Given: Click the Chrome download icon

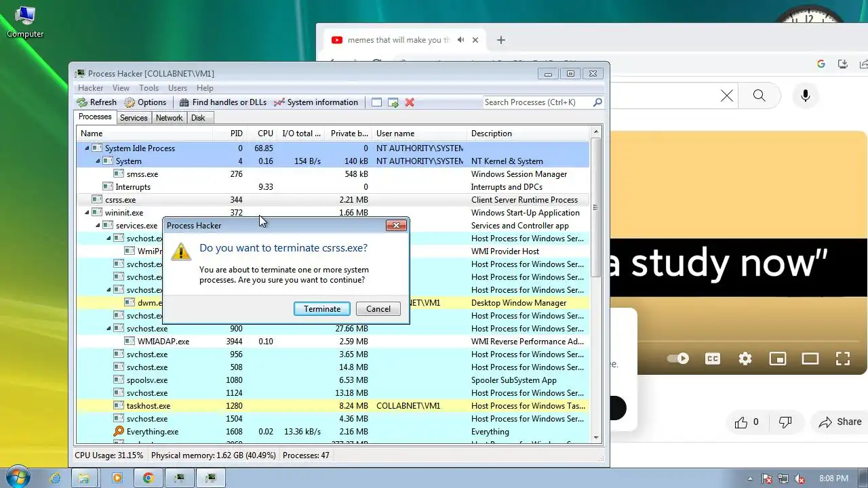Looking at the screenshot, I should click(x=843, y=64).
